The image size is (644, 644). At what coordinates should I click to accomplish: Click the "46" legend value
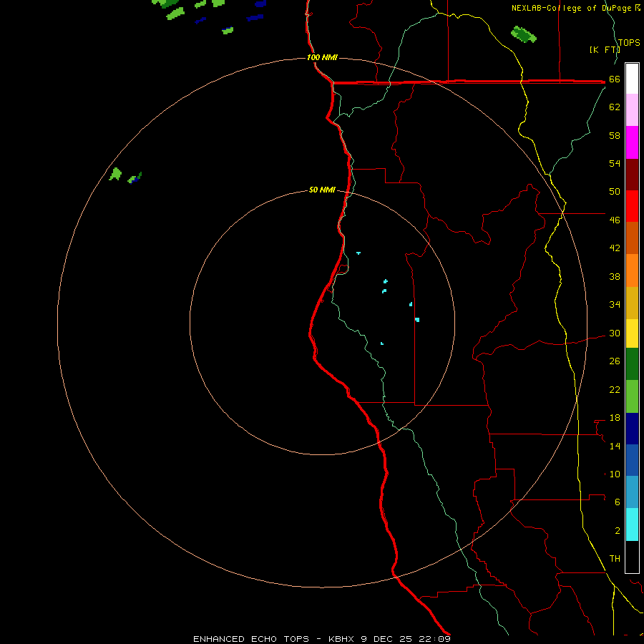615,220
